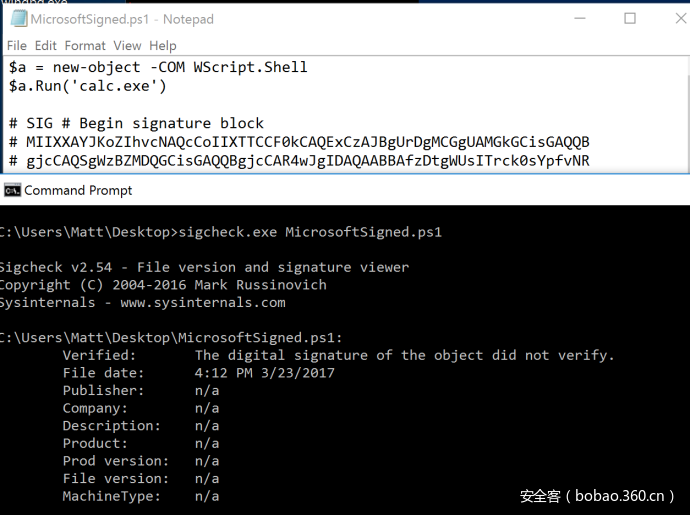The image size is (690, 515).
Task: Open the File menu
Action: 17,45
